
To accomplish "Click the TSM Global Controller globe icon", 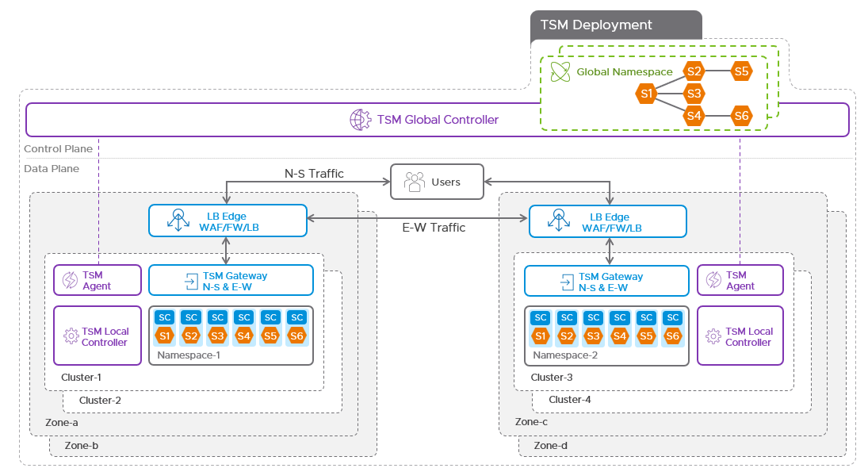I will pos(361,119).
